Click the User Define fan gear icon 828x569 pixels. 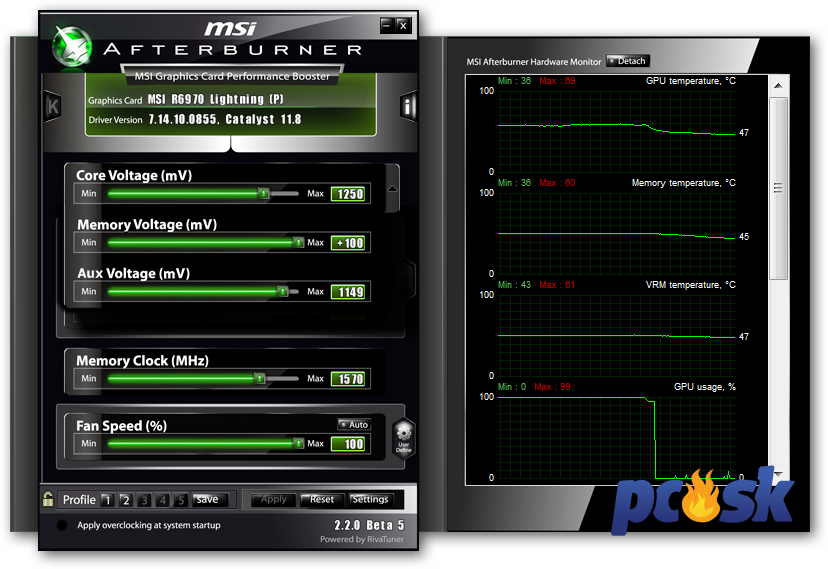tap(404, 437)
